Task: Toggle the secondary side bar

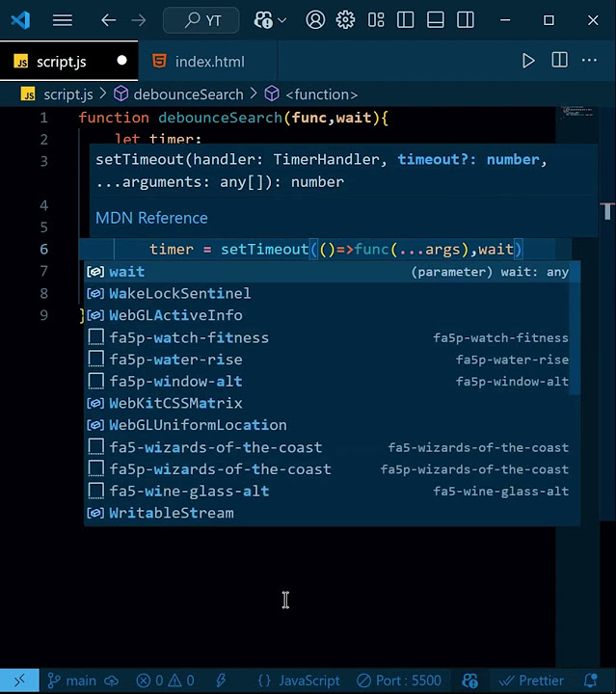Action: tap(466, 20)
